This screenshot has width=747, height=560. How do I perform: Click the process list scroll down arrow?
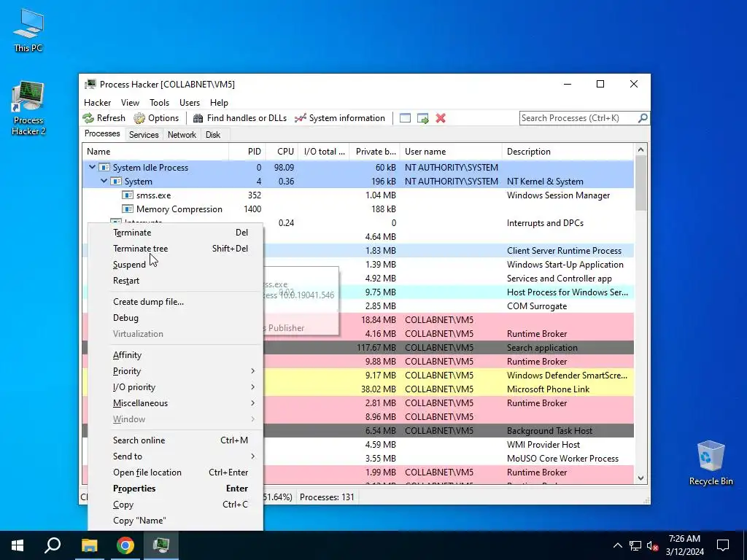click(x=640, y=478)
